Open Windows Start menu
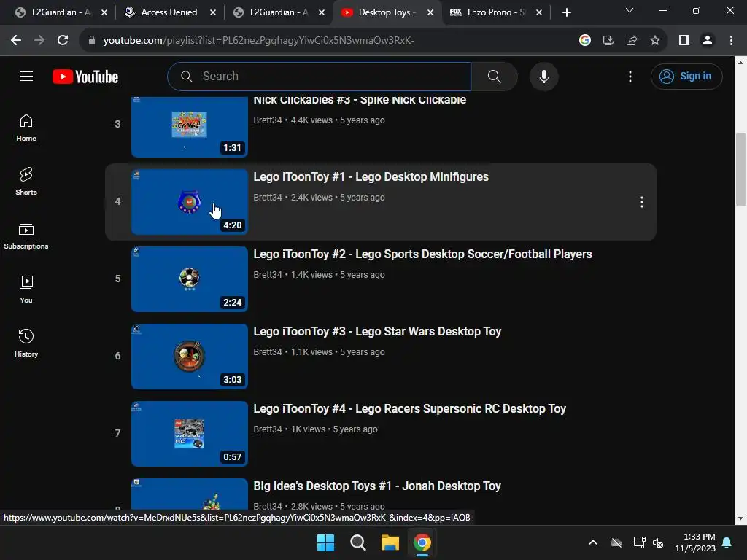This screenshot has width=747, height=560. [326, 542]
